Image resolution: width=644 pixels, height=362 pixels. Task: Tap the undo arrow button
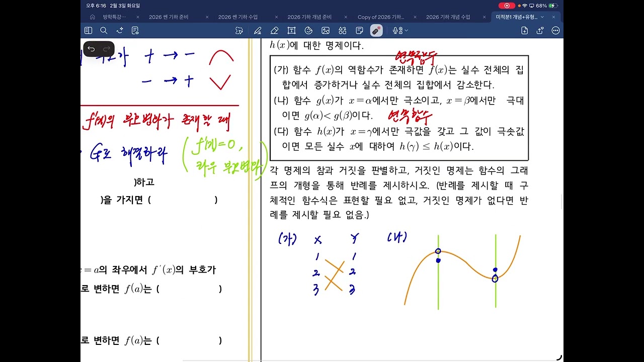pos(91,49)
